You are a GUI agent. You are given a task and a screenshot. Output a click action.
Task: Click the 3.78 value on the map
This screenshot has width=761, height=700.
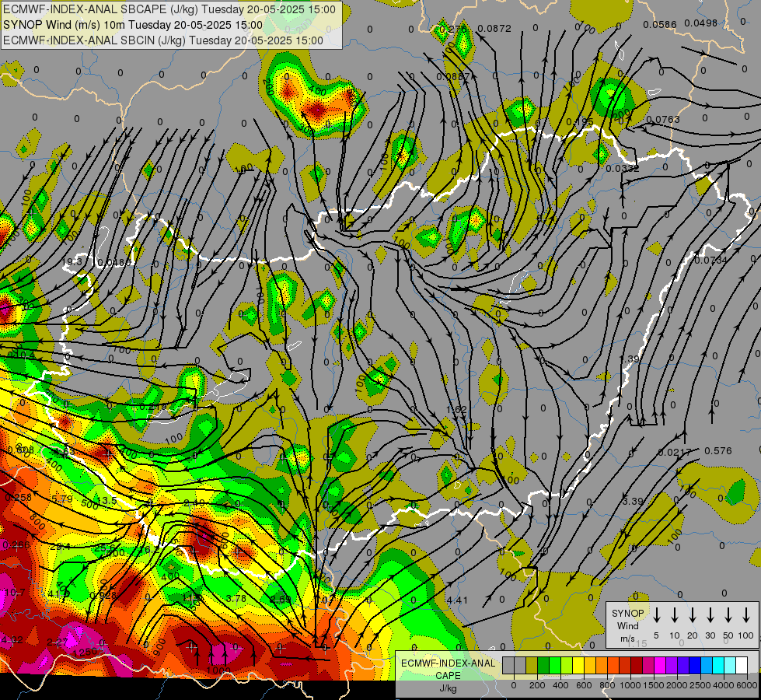pyautogui.click(x=236, y=598)
